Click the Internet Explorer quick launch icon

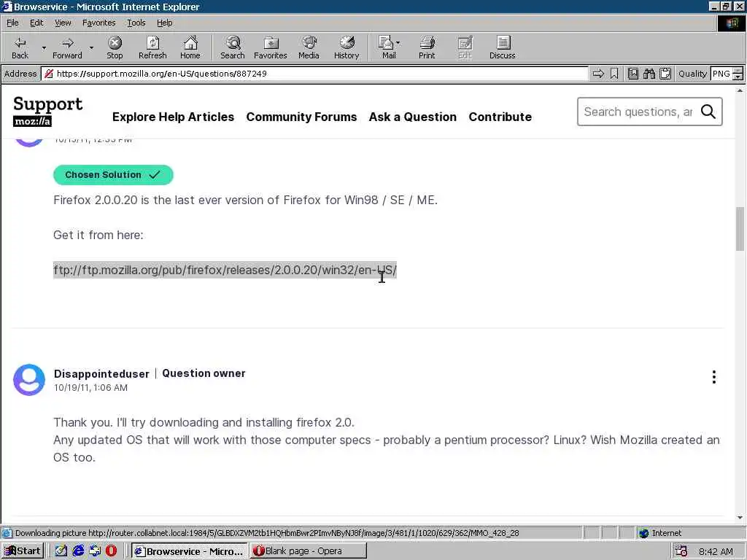point(77,551)
